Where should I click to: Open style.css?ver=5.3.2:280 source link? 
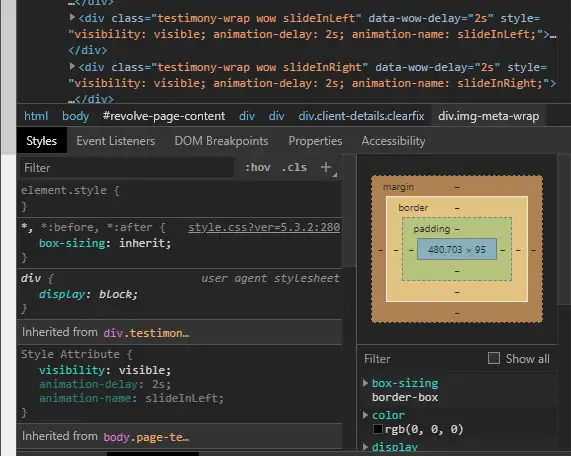click(x=264, y=227)
